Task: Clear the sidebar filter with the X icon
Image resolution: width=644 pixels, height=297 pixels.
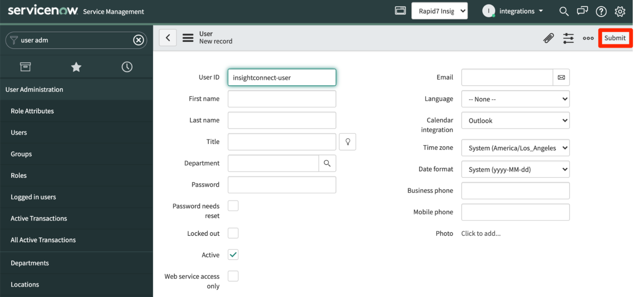Action: point(138,40)
